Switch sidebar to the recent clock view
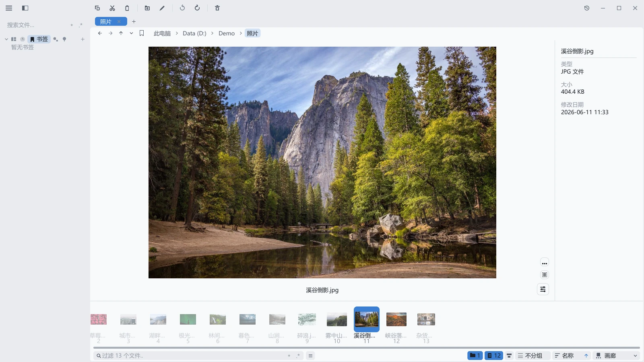This screenshot has width=644, height=362. 23,39
